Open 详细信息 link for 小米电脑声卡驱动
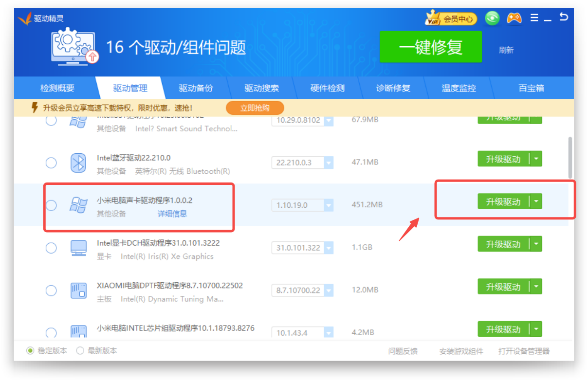Screen dimensions: 588x381 (172, 214)
